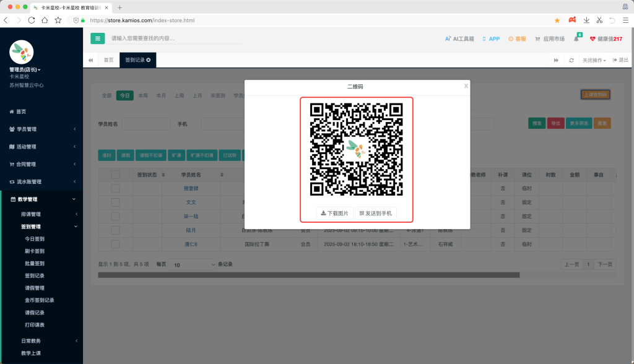The width and height of the screenshot is (634, 364).
Task: Select the 未签到 filter
Action: pyautogui.click(x=218, y=95)
